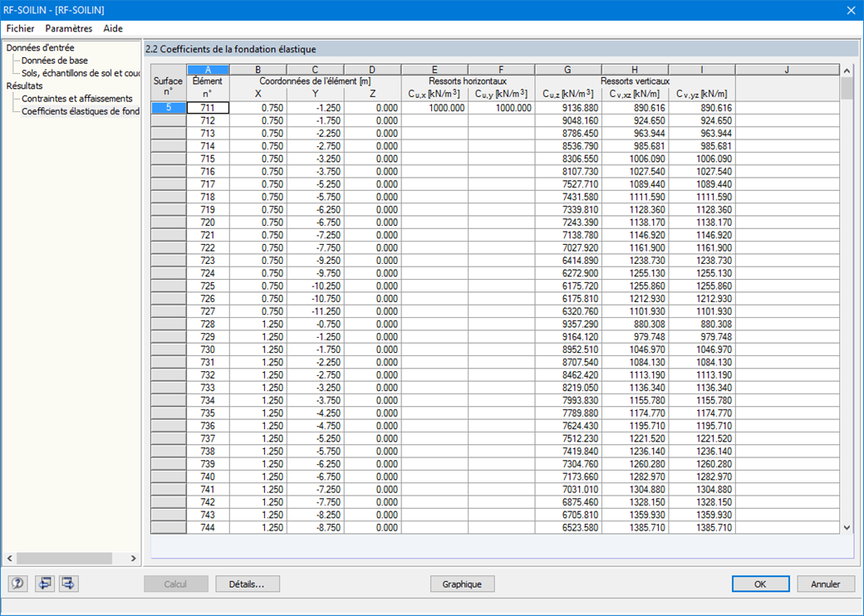Open the Aide menu
Image resolution: width=864 pixels, height=616 pixels.
tap(112, 28)
